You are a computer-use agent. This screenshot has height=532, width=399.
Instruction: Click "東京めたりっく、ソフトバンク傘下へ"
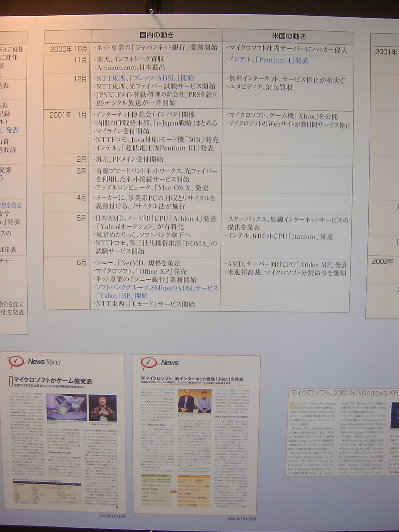pyautogui.click(x=143, y=235)
